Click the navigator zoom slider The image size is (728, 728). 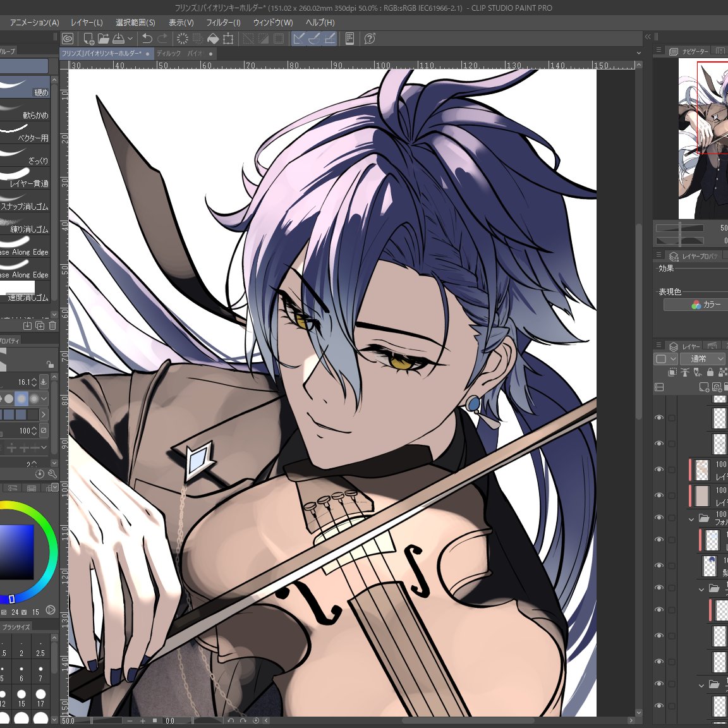(680, 227)
